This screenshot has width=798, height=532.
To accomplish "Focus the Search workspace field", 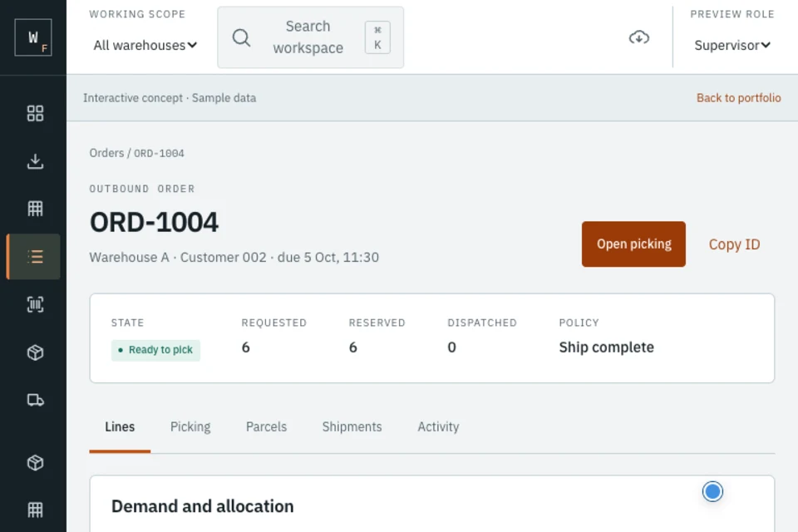I will (x=310, y=37).
